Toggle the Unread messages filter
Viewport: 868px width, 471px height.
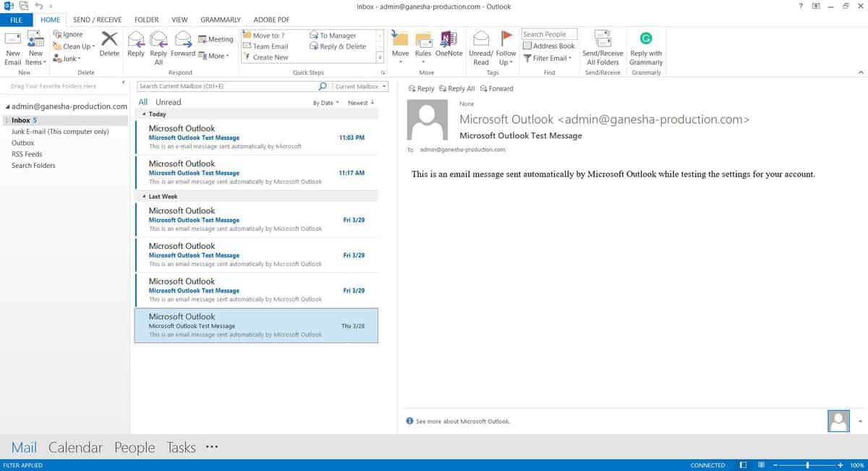(x=166, y=101)
